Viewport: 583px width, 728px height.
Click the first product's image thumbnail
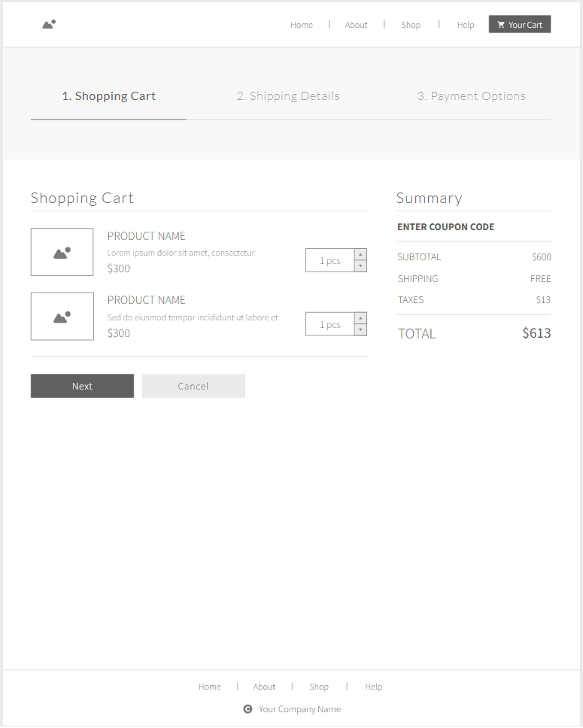point(62,252)
